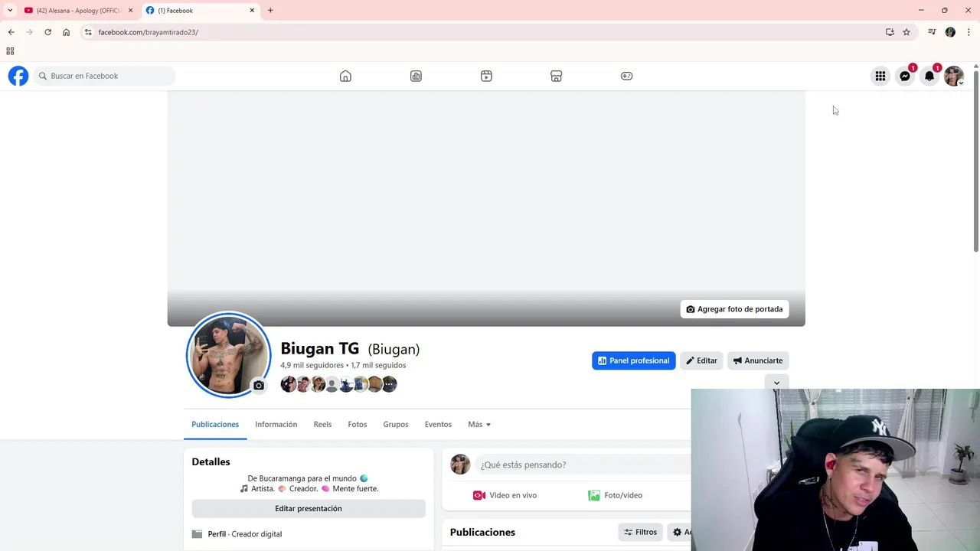Image resolution: width=980 pixels, height=551 pixels.
Task: Click the 4,9 mil seguidores link
Action: tap(312, 365)
